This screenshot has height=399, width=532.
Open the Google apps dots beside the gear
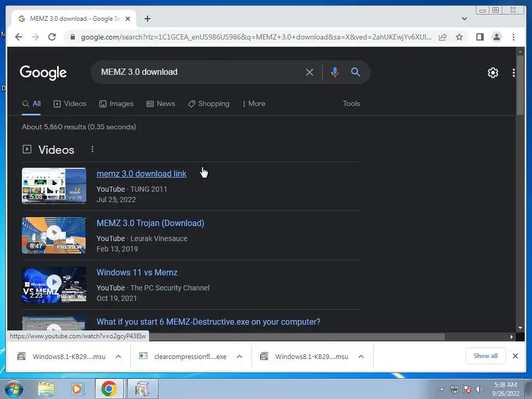click(x=513, y=73)
